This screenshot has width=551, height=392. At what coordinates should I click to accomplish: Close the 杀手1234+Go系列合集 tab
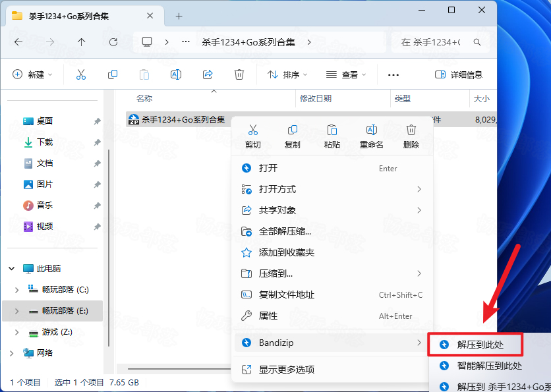150,16
